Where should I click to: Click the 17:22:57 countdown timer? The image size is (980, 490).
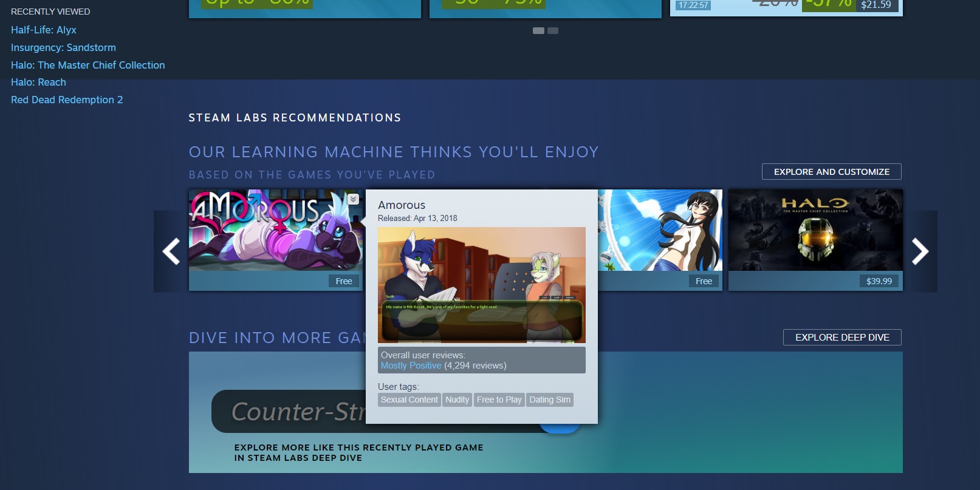tap(693, 5)
